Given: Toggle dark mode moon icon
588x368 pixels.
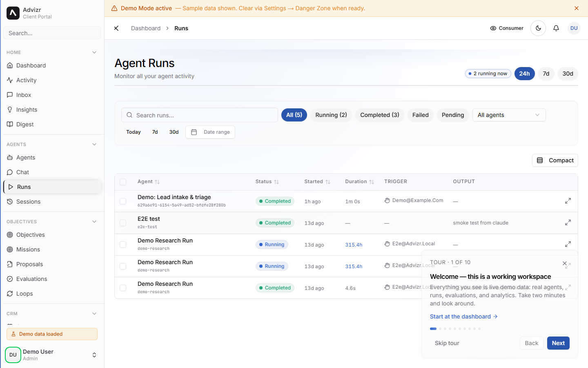Looking at the screenshot, I should (x=538, y=28).
